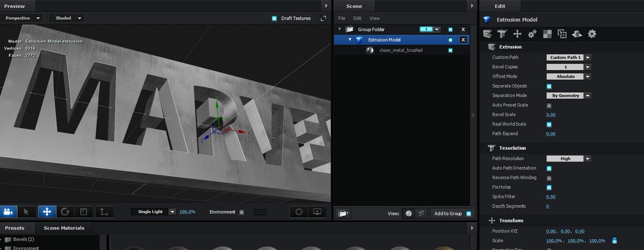The width and height of the screenshot is (644, 250).
Task: Open the 3D box on plane icon
Action: (577, 34)
